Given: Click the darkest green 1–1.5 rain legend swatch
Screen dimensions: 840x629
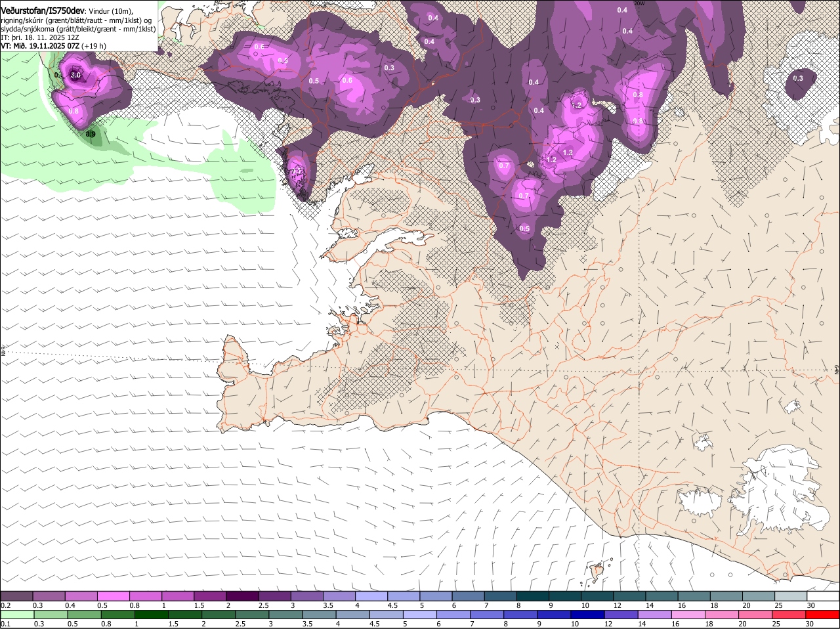Looking at the screenshot, I should point(151,615).
